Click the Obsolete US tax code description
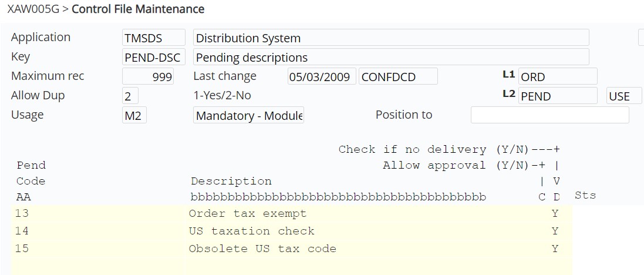This screenshot has width=644, height=275. point(262,249)
